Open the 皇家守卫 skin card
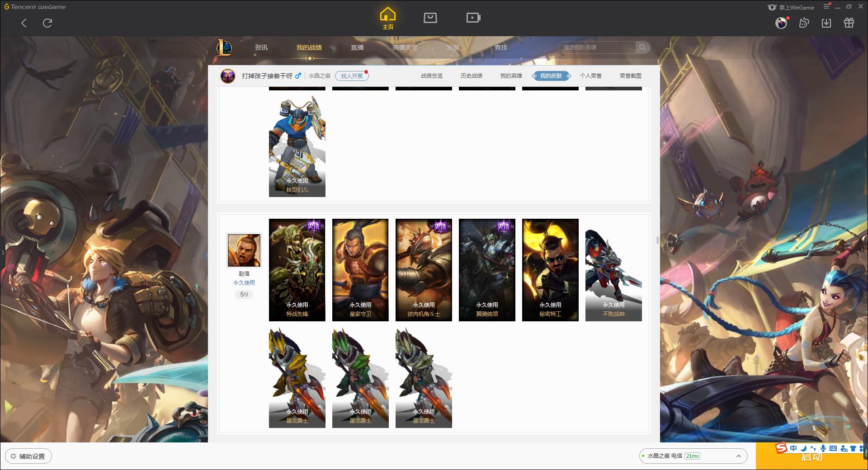The image size is (868, 470). (360, 270)
